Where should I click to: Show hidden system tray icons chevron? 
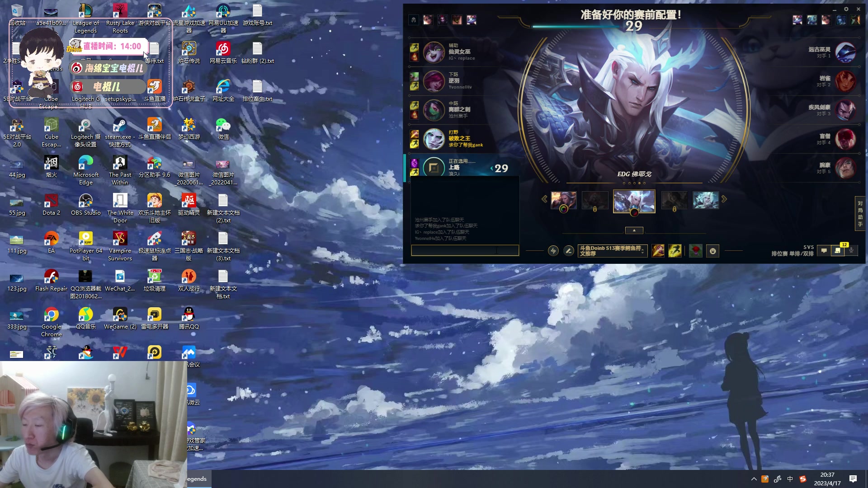[754, 479]
